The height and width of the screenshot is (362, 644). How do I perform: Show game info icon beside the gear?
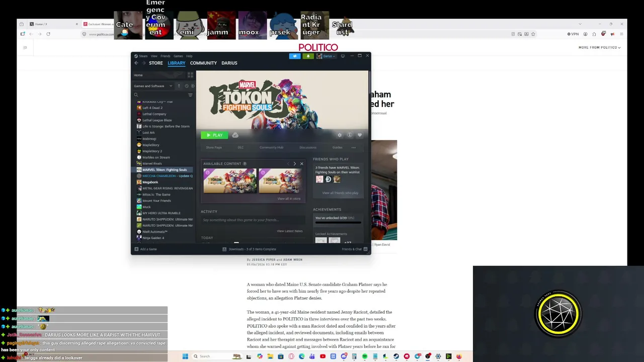click(x=350, y=135)
